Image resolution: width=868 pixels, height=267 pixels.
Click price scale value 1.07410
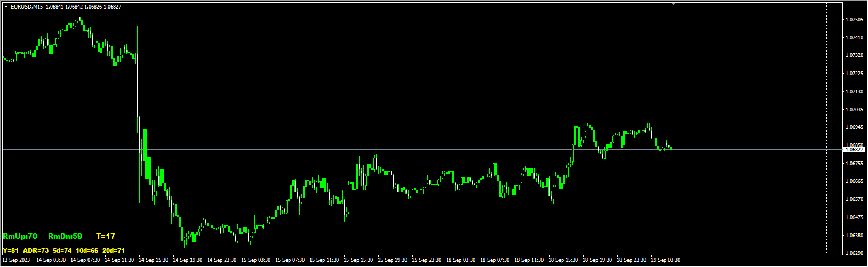tap(855, 38)
